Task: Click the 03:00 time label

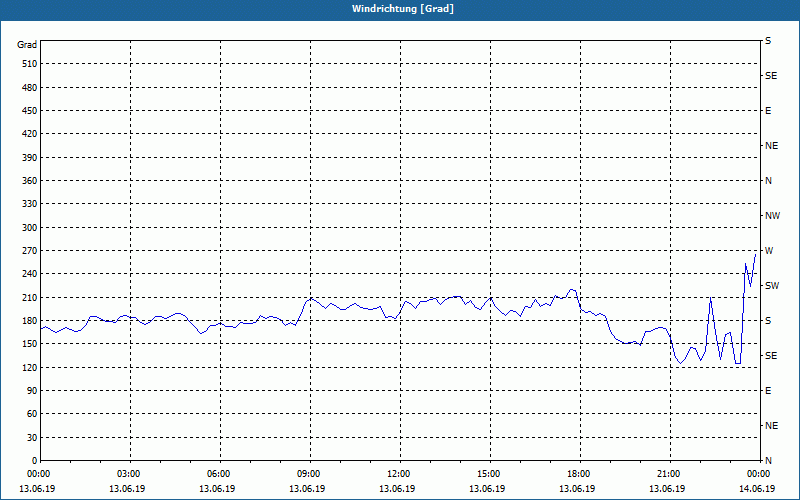Action: pos(128,473)
